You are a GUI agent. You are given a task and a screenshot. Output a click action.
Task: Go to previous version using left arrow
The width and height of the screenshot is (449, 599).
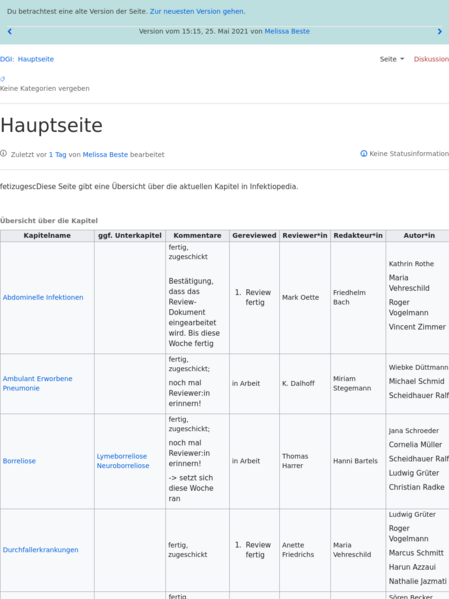(x=10, y=32)
